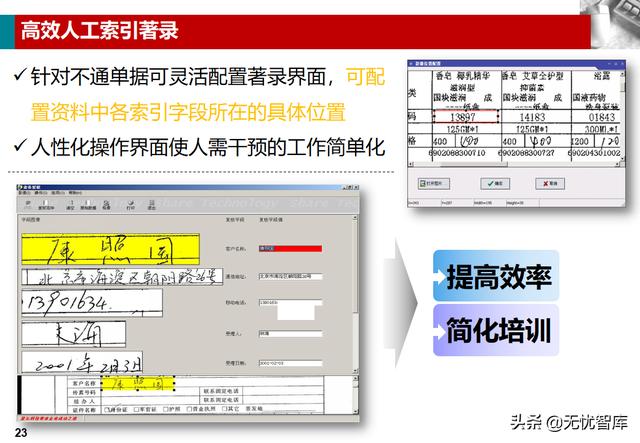Image resolution: width=640 pixels, height=443 pixels.
Task: Select the yellow handwritten name image strip
Action: pyautogui.click(x=111, y=249)
